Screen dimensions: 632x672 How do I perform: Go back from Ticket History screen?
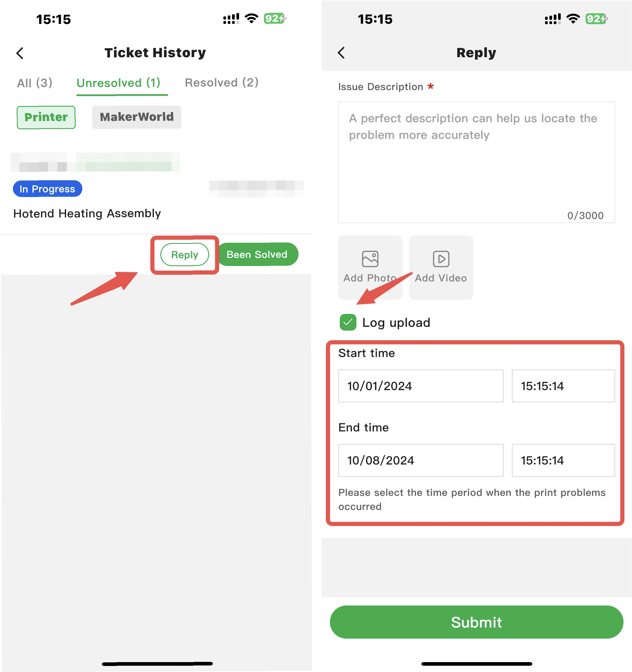pyautogui.click(x=20, y=53)
